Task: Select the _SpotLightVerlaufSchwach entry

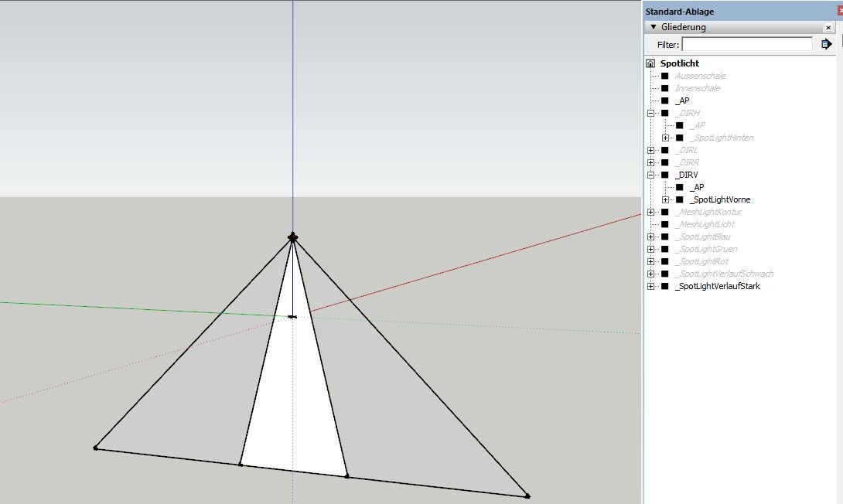Action: click(x=724, y=274)
